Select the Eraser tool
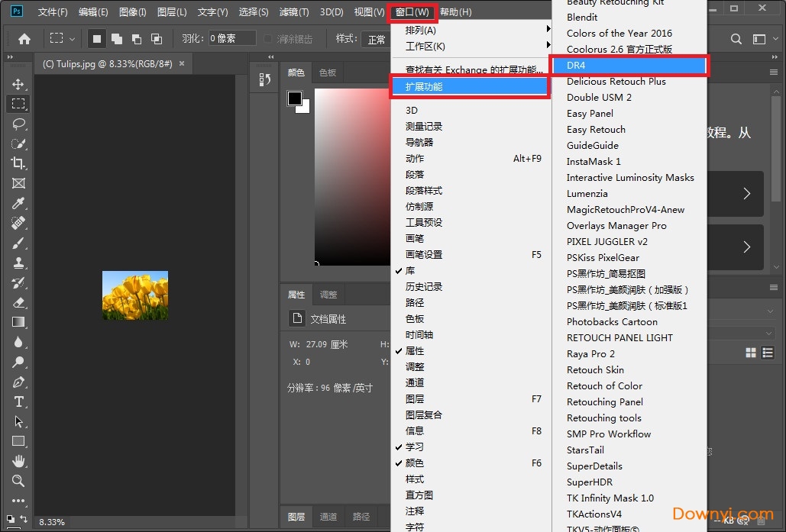Image resolution: width=786 pixels, height=532 pixels. click(x=18, y=302)
